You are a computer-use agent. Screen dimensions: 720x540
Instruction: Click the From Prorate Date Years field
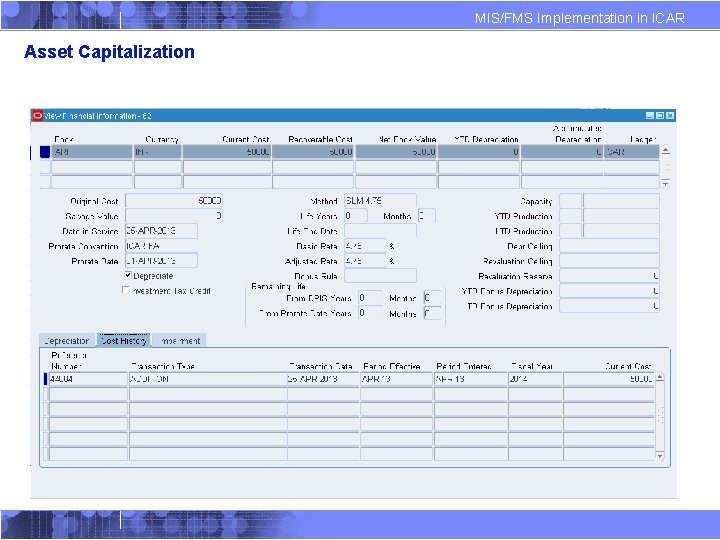pyautogui.click(x=370, y=313)
